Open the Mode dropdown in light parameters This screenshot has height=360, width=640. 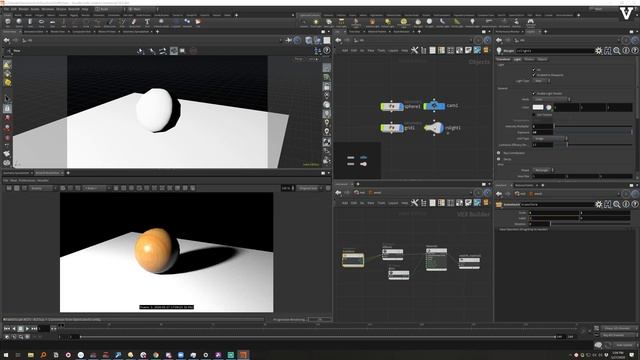pyautogui.click(x=552, y=99)
